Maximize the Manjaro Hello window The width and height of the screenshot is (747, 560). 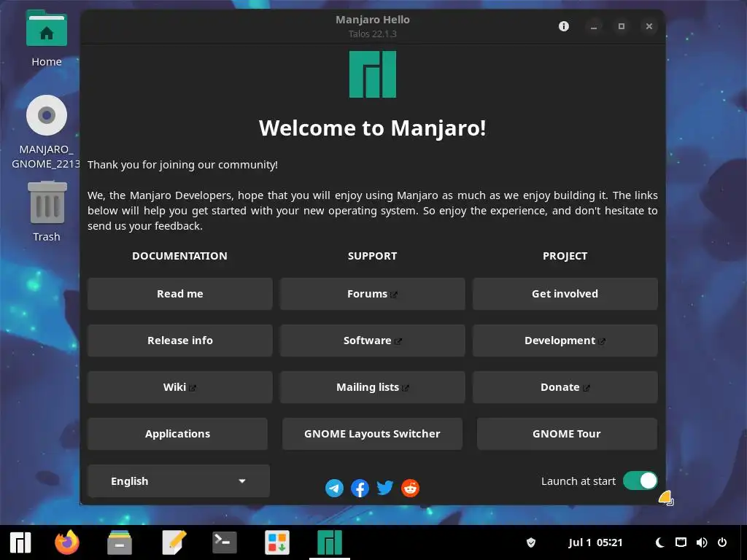click(622, 26)
